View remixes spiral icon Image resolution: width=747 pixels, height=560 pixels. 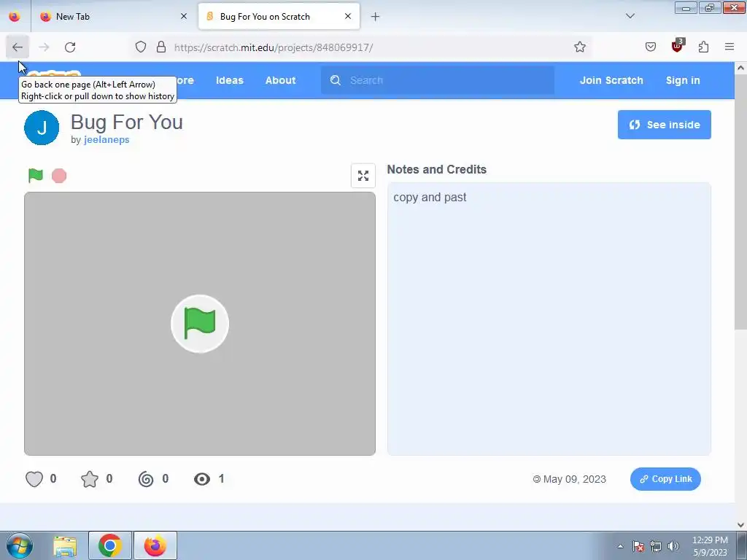[146, 479]
